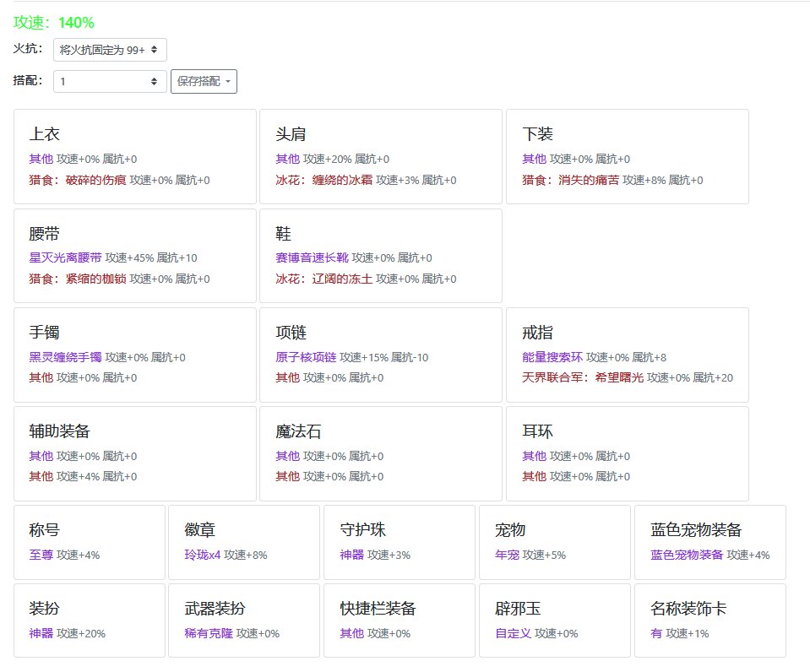The image size is (810, 672).
Task: Open the purple 蓝色宠物装备 link
Action: click(687, 555)
